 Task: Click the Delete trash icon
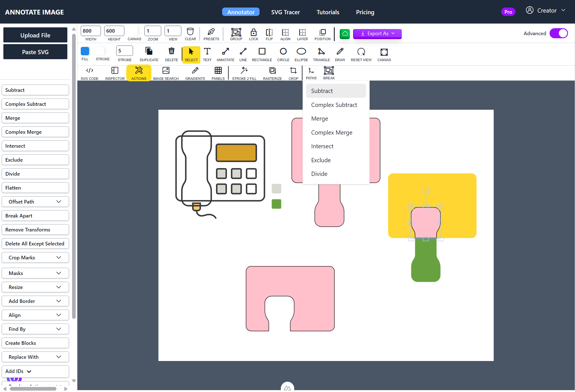172,51
